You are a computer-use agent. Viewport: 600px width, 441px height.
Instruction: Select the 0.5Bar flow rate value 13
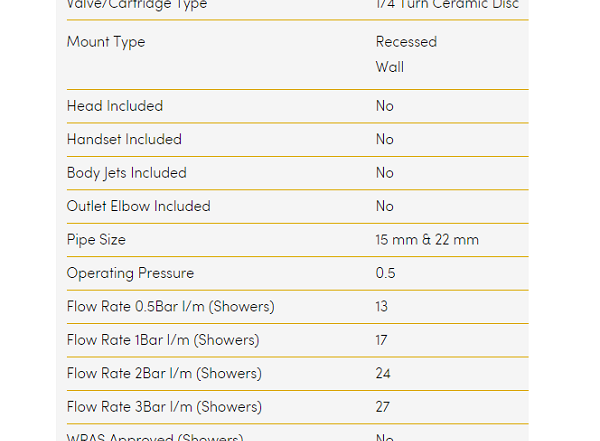coord(382,307)
